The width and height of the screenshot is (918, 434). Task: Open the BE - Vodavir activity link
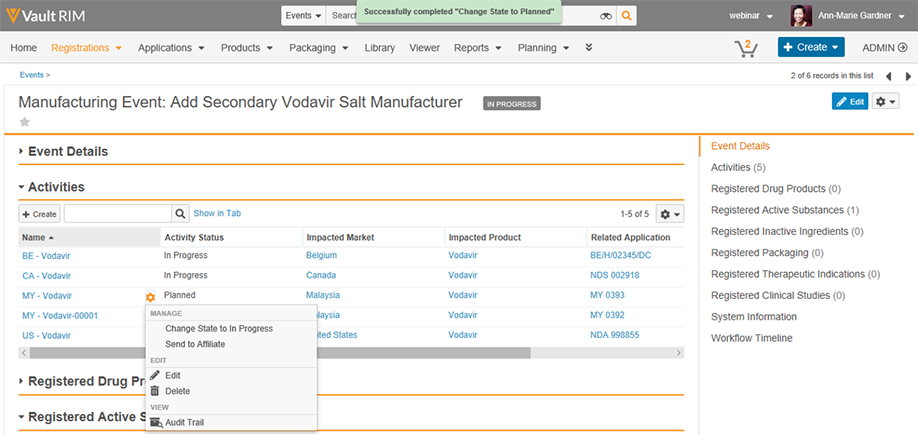click(x=46, y=255)
